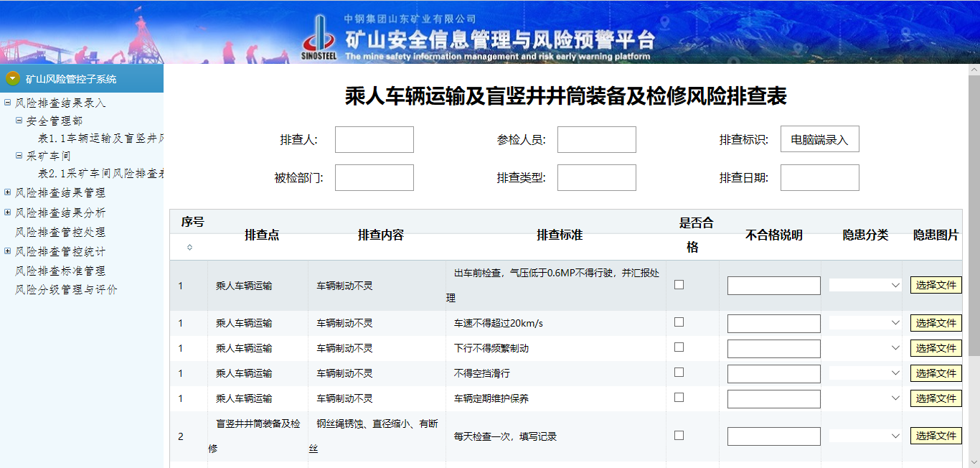The width and height of the screenshot is (980, 468).
Task: Focus the 排查类型 input field
Action: (597, 178)
